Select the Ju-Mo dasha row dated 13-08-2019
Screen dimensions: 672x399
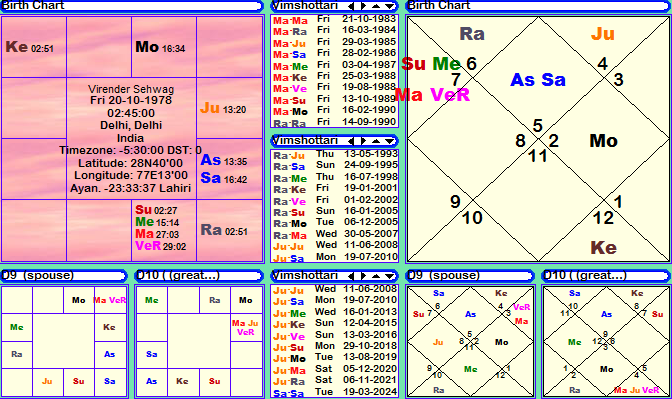coord(335,358)
